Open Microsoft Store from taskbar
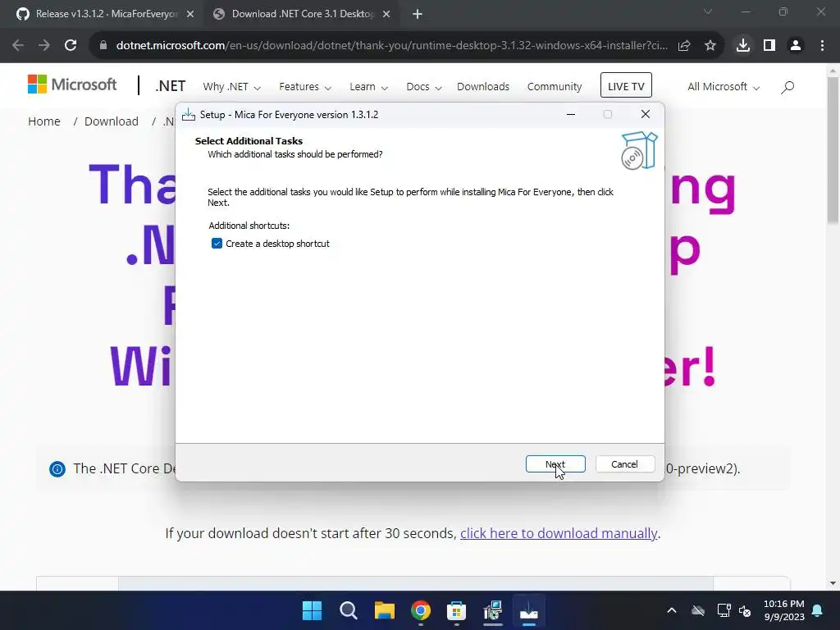The height and width of the screenshot is (630, 840). click(456, 610)
